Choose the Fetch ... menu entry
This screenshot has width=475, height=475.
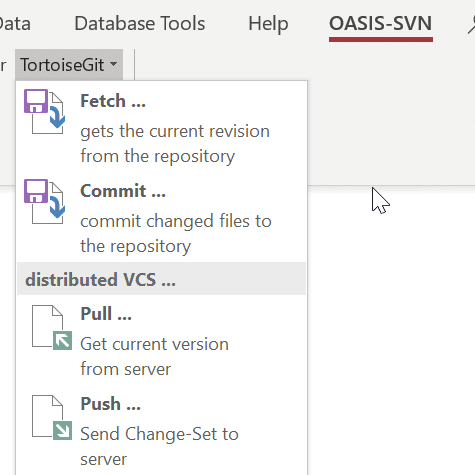point(161,128)
